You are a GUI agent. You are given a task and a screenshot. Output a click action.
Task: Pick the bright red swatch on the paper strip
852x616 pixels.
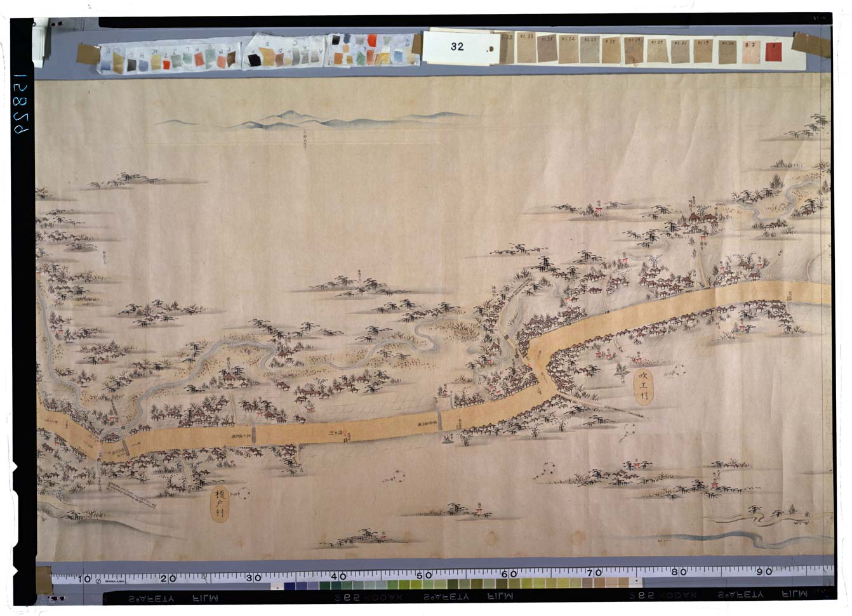pyautogui.click(x=773, y=51)
